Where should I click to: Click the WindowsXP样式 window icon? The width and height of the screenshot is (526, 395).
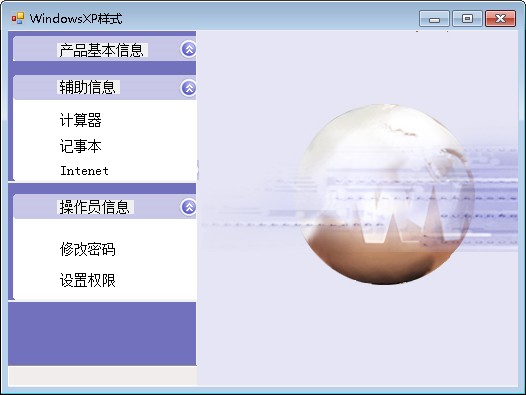coord(17,18)
